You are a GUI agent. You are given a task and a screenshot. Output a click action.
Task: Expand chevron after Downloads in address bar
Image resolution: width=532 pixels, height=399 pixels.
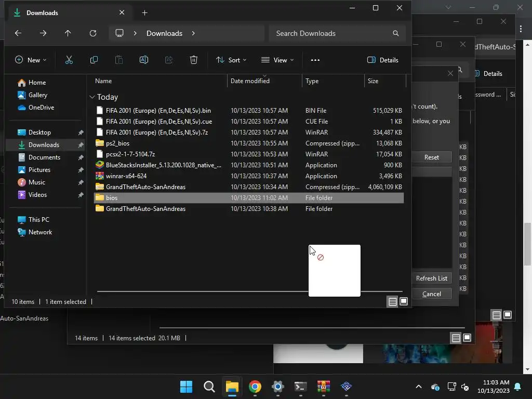(193, 33)
